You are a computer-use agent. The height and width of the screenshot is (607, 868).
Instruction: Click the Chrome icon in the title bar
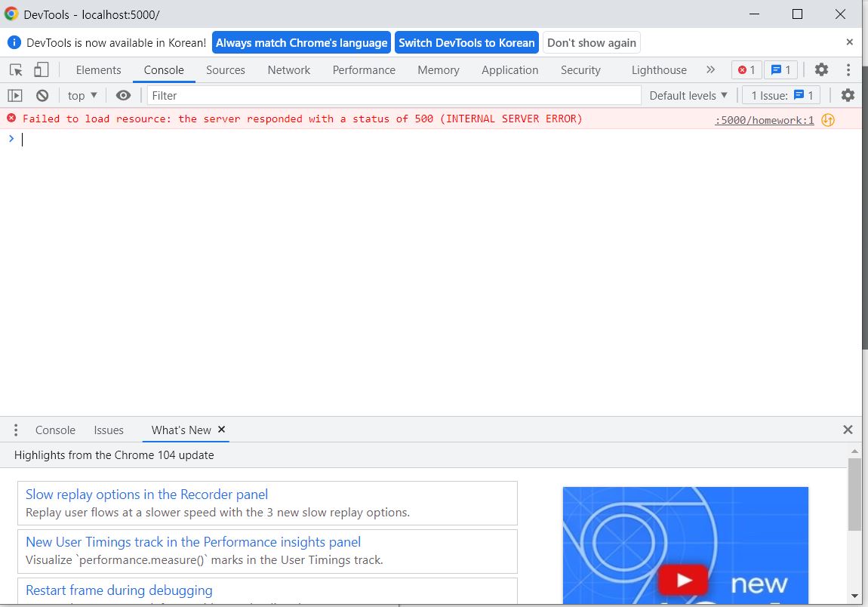point(11,14)
